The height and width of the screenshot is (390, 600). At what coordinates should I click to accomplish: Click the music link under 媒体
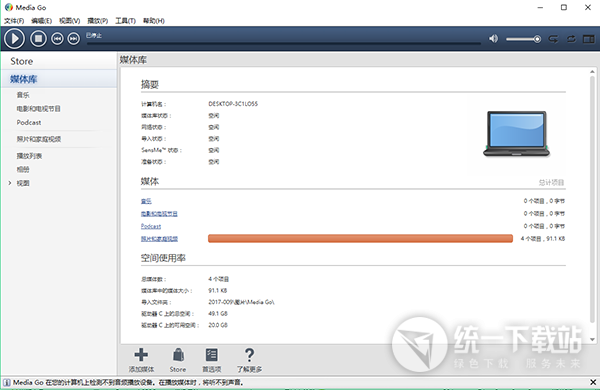146,201
